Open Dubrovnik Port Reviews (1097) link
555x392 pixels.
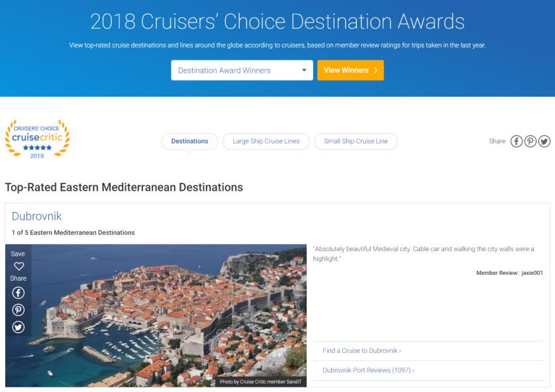click(368, 370)
